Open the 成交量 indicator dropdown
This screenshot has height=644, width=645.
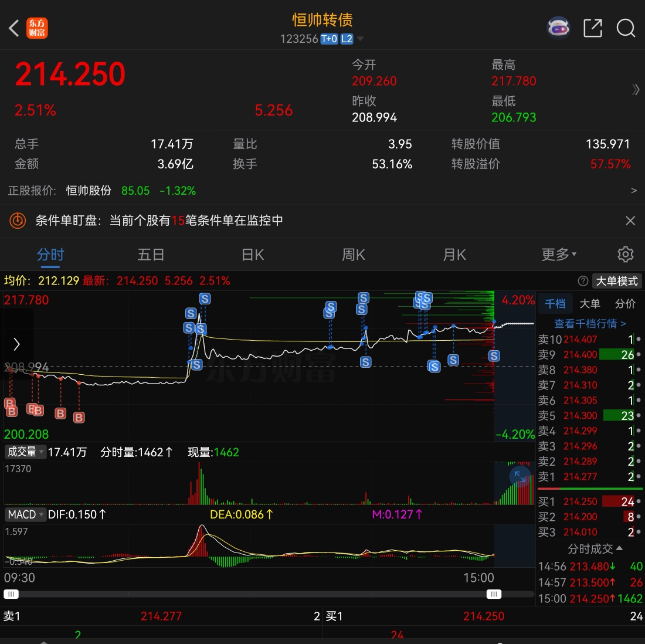[x=25, y=452]
